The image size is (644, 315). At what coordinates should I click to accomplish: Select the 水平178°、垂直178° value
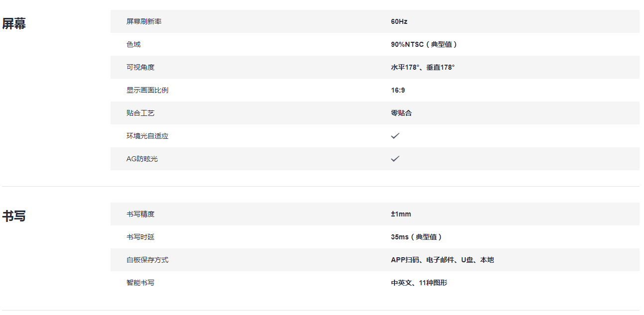(422, 67)
